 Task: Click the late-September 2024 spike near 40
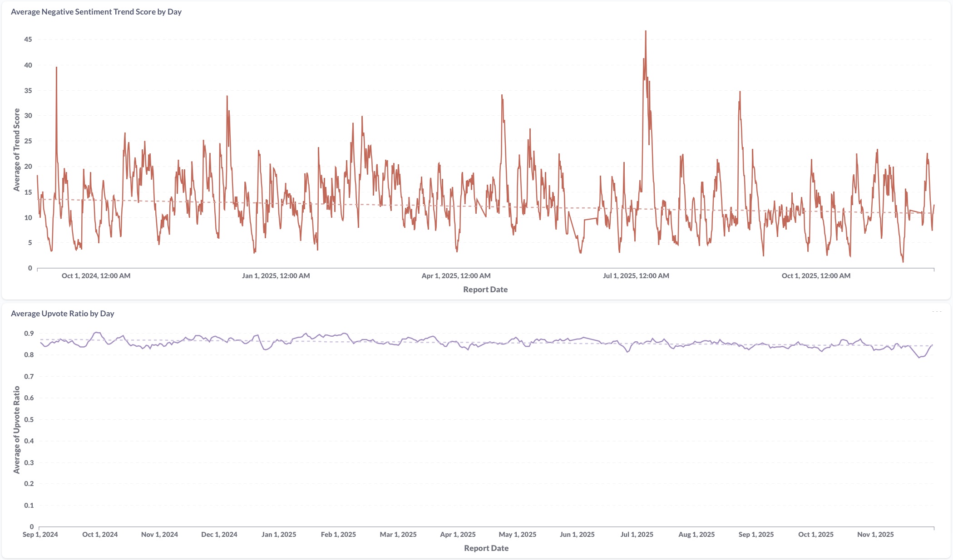pos(56,68)
